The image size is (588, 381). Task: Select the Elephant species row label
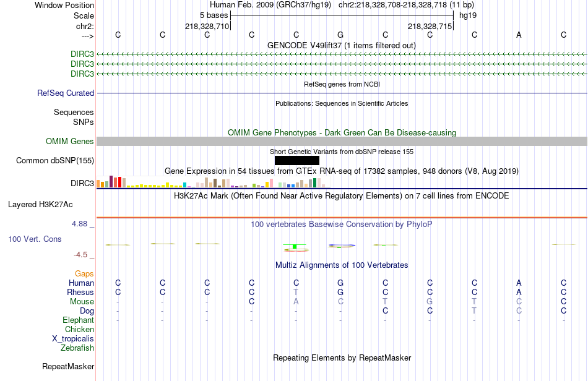[x=79, y=320]
